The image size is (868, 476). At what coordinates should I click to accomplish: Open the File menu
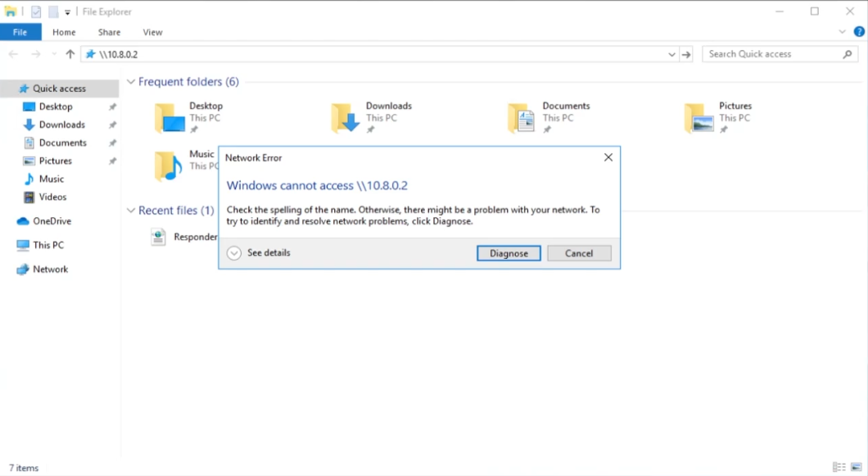tap(20, 32)
